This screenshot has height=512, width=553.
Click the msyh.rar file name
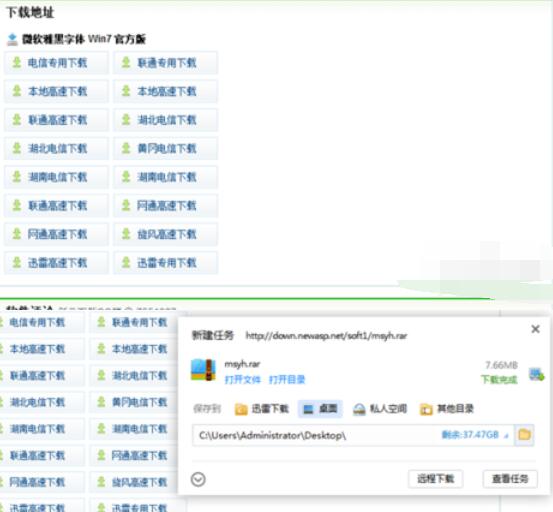[x=242, y=364]
